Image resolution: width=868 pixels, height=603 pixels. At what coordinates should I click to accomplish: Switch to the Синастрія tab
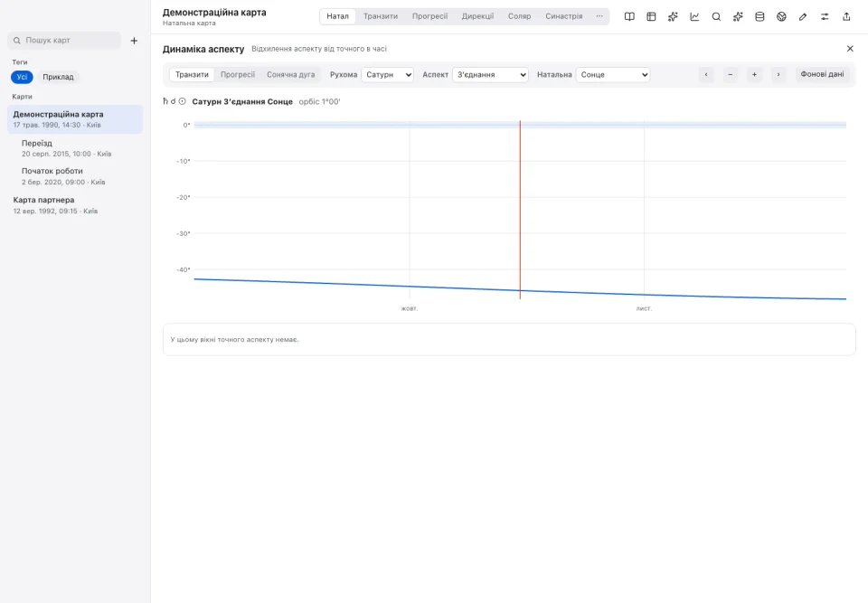click(564, 16)
